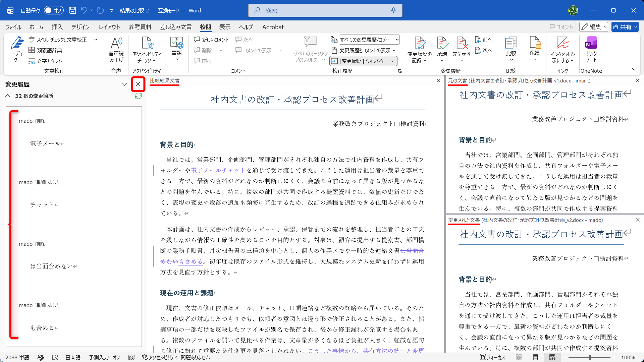Viewport: 644px width, 362px height.
Task: Open the 変更履歴 pane options chevron
Action: 124,84
